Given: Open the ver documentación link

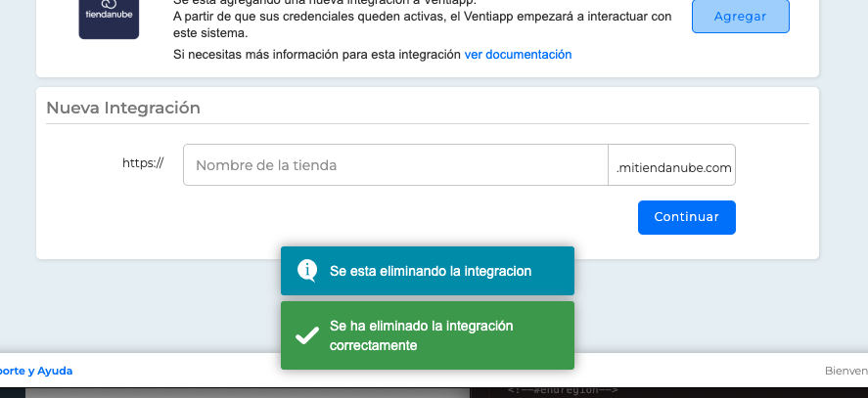Looking at the screenshot, I should 518,54.
